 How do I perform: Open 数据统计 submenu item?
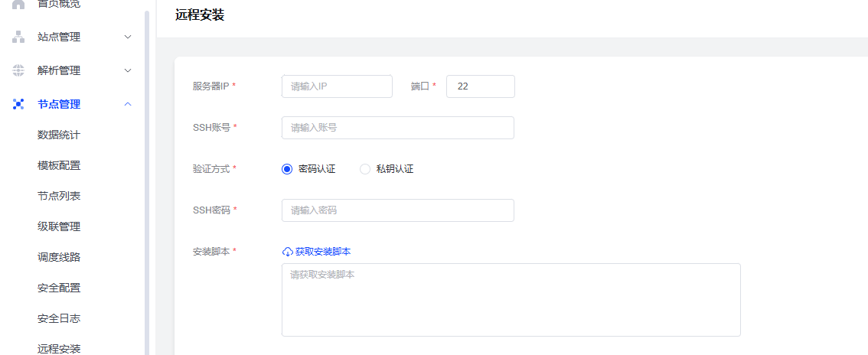click(x=59, y=135)
